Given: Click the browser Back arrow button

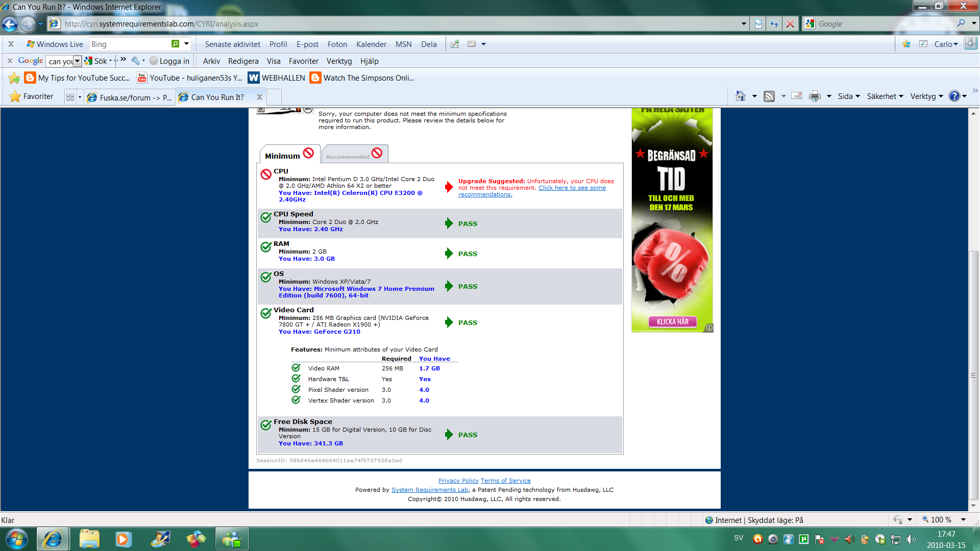Looking at the screenshot, I should pos(10,24).
